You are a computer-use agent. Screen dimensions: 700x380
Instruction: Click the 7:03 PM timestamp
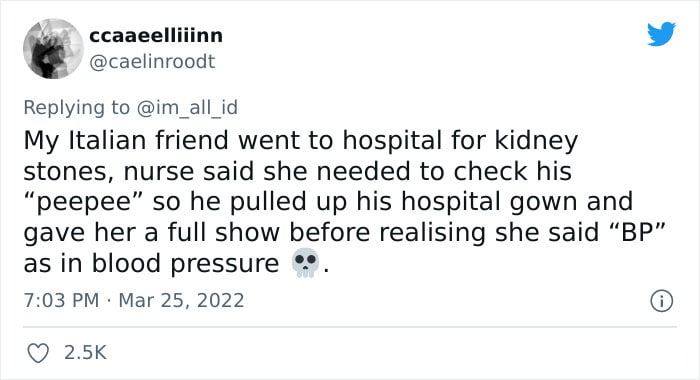[x=61, y=300]
